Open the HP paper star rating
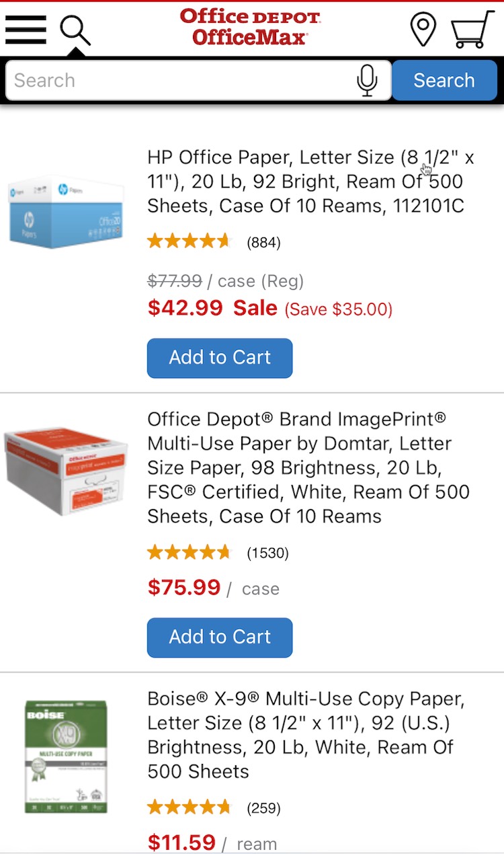The image size is (504, 854). [189, 241]
